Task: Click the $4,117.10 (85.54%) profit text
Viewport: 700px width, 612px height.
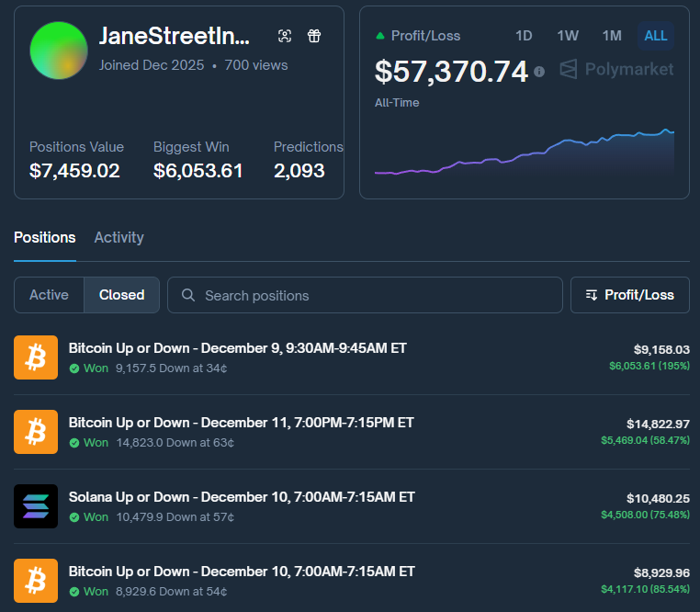Action: click(645, 589)
